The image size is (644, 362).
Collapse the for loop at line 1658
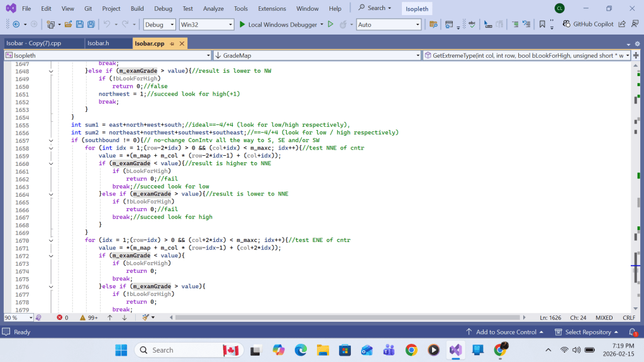tap(51, 148)
